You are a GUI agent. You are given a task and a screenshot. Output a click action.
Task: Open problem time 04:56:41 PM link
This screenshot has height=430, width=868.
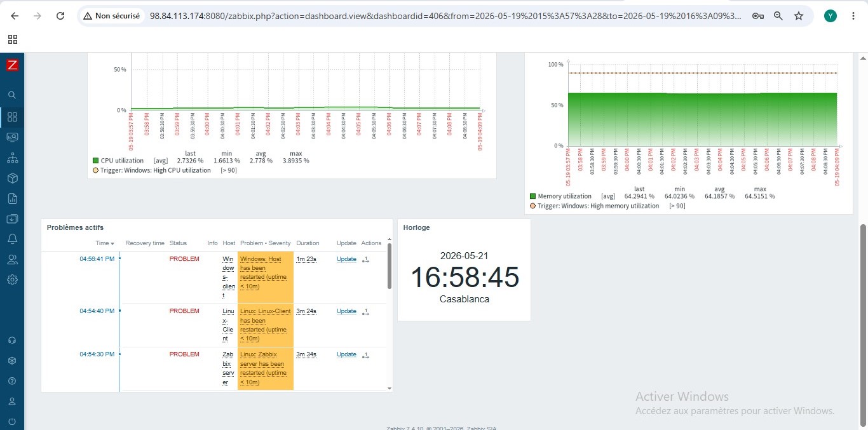pos(97,259)
